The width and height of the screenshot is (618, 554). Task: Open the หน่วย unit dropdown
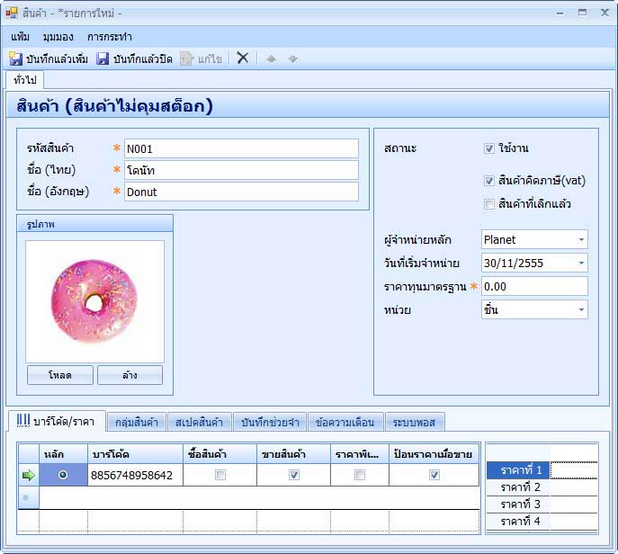(581, 310)
